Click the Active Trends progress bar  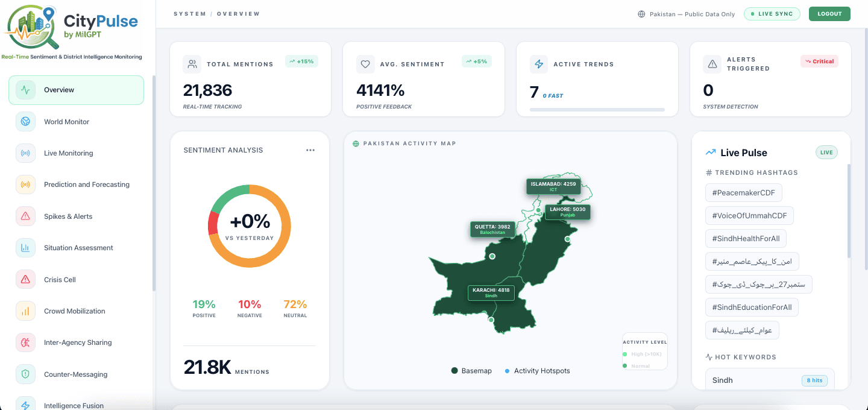pos(597,110)
